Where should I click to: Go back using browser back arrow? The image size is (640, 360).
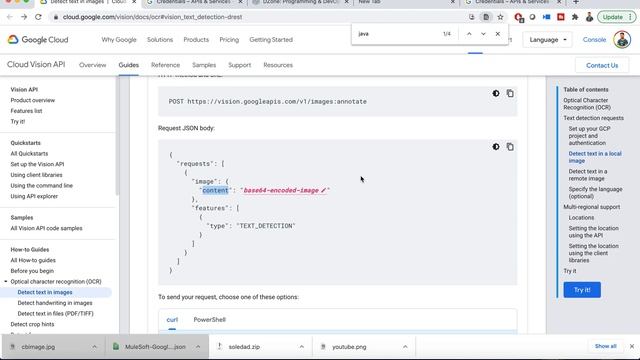pos(10,17)
